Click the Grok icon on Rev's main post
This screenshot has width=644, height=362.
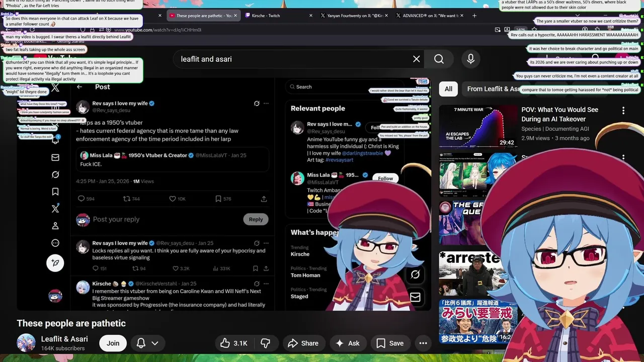[x=257, y=104]
